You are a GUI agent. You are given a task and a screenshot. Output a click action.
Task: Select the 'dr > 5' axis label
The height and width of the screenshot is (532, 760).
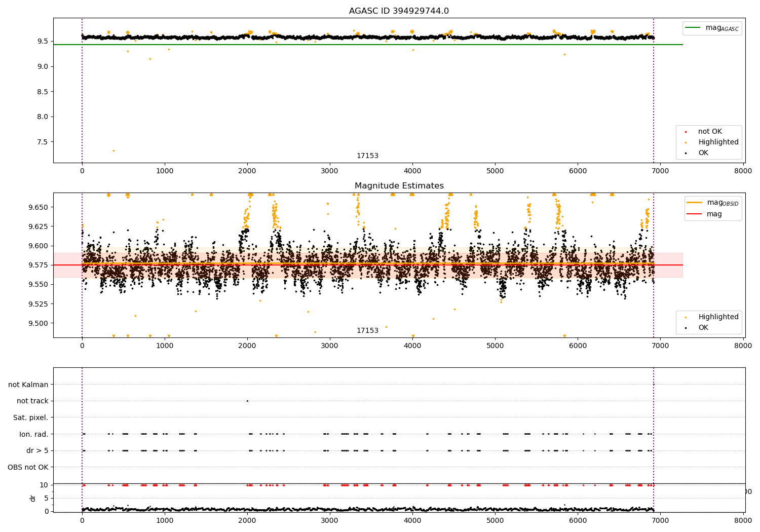[x=37, y=450]
